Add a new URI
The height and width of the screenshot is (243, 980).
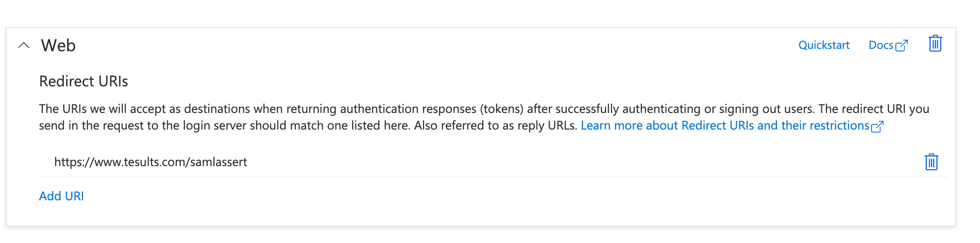61,196
